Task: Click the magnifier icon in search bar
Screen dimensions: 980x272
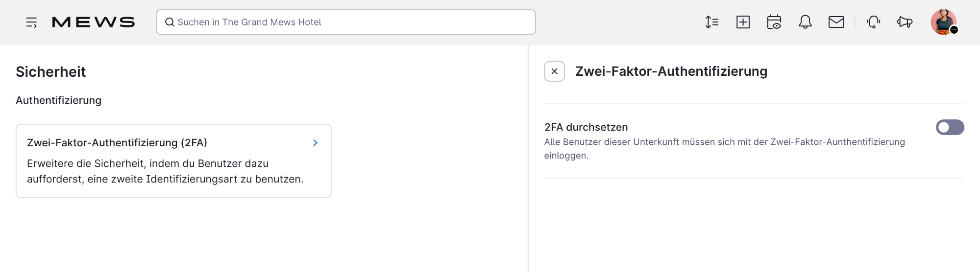Action: click(x=170, y=22)
